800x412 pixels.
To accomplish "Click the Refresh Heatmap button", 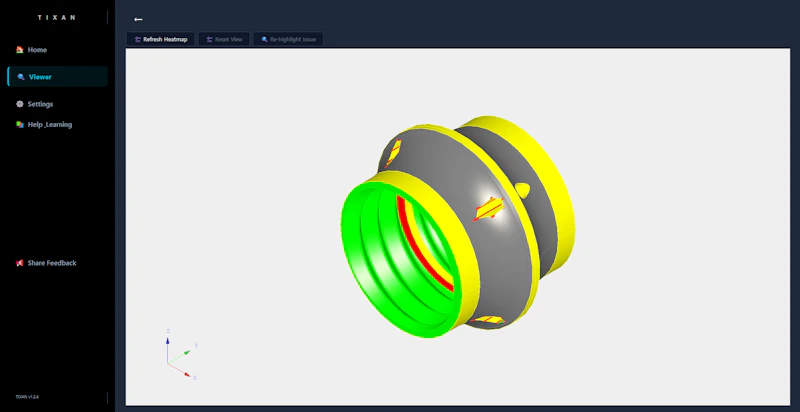I will [161, 39].
